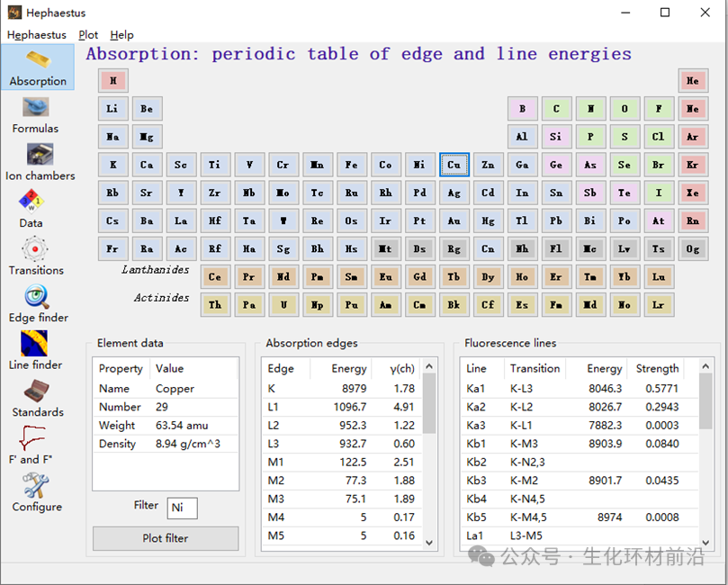Click the Density row in Element data
This screenshot has height=585, width=728.
click(x=166, y=444)
